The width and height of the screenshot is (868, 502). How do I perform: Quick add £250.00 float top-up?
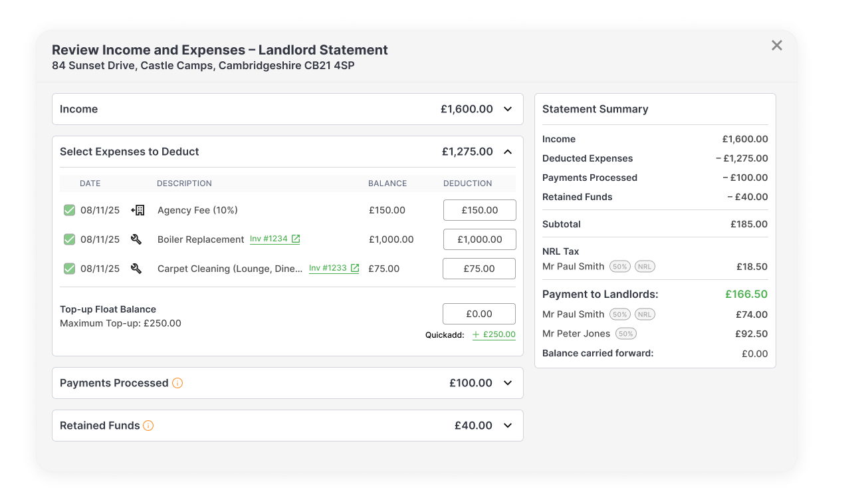tap(494, 334)
